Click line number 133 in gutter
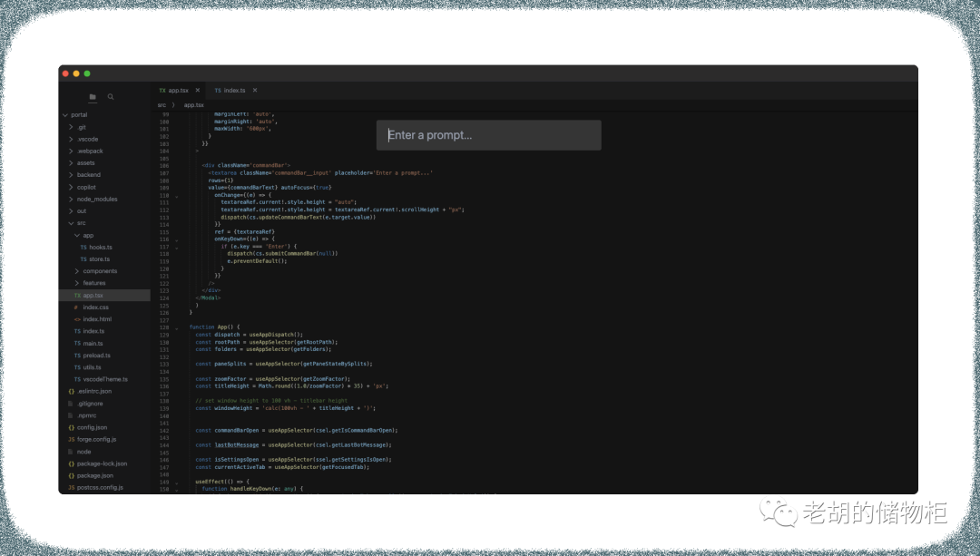The image size is (980, 556). point(164,365)
